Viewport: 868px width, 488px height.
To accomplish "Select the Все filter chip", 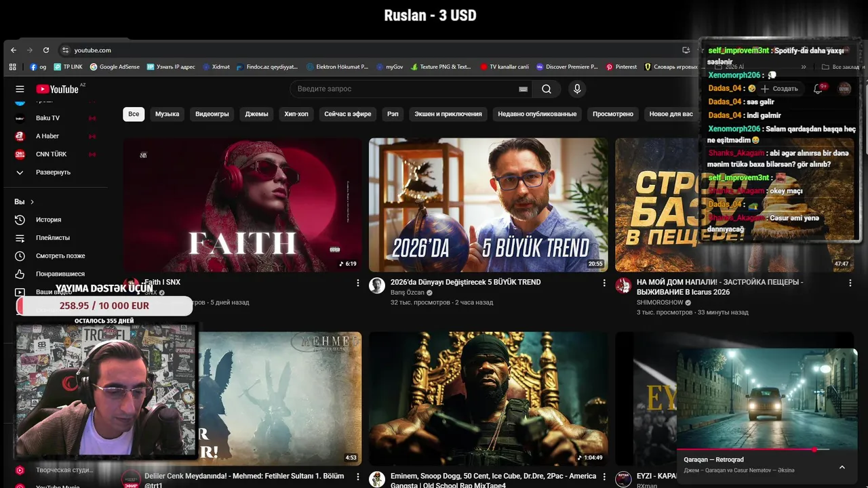I will [134, 114].
